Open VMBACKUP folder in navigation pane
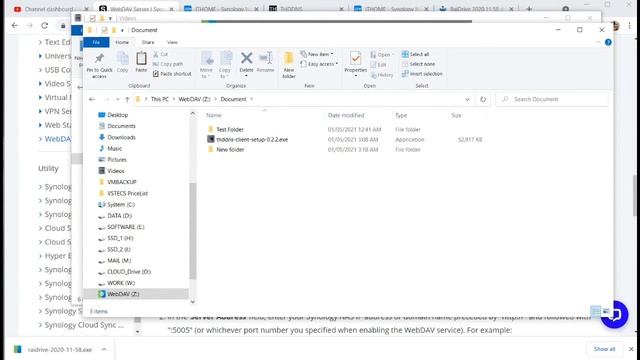 122,182
